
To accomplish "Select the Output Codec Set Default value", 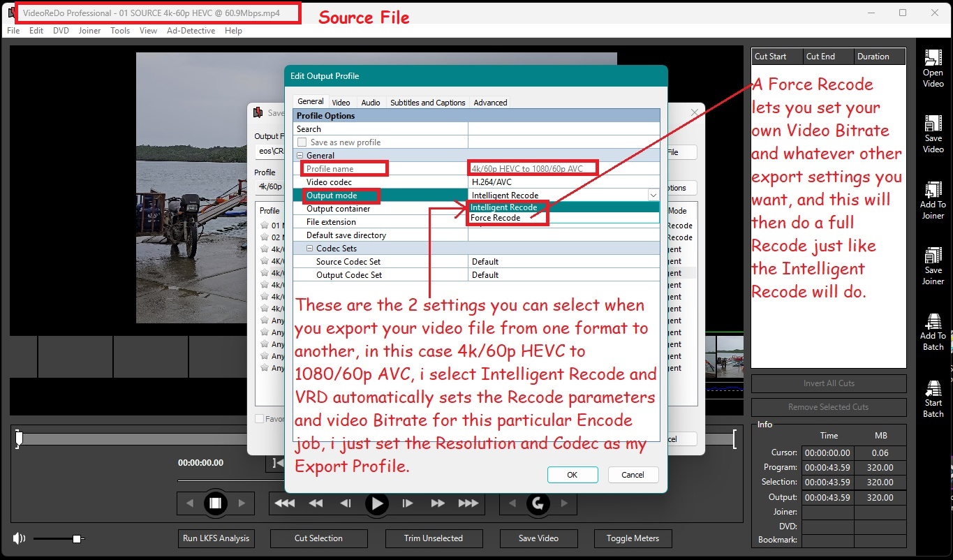I will [x=563, y=275].
